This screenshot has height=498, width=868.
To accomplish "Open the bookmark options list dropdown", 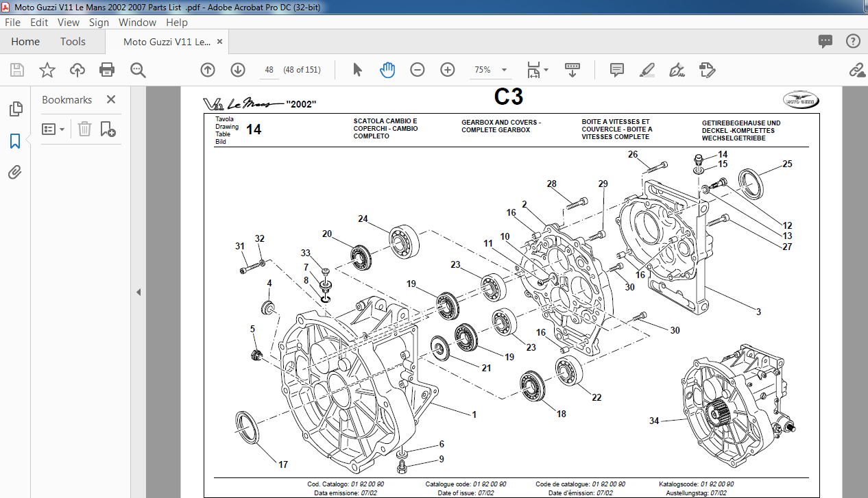I will point(53,129).
